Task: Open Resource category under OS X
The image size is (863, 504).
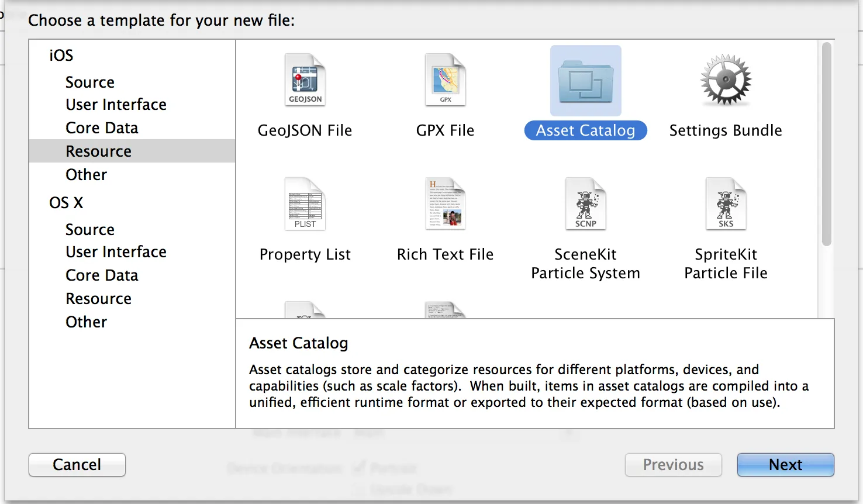Action: [99, 299]
